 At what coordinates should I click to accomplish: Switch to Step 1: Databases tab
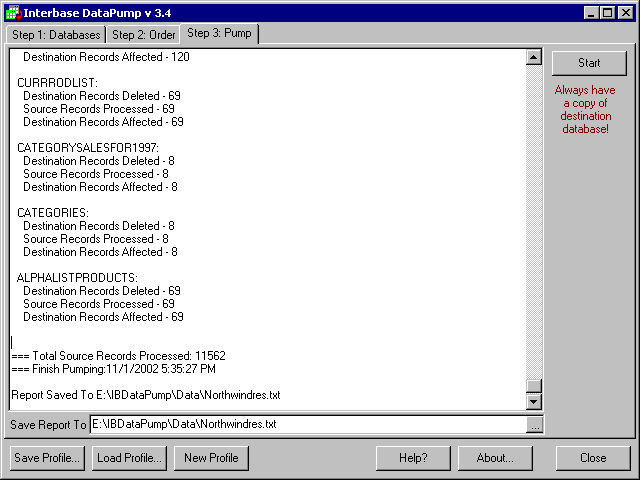[x=56, y=35]
